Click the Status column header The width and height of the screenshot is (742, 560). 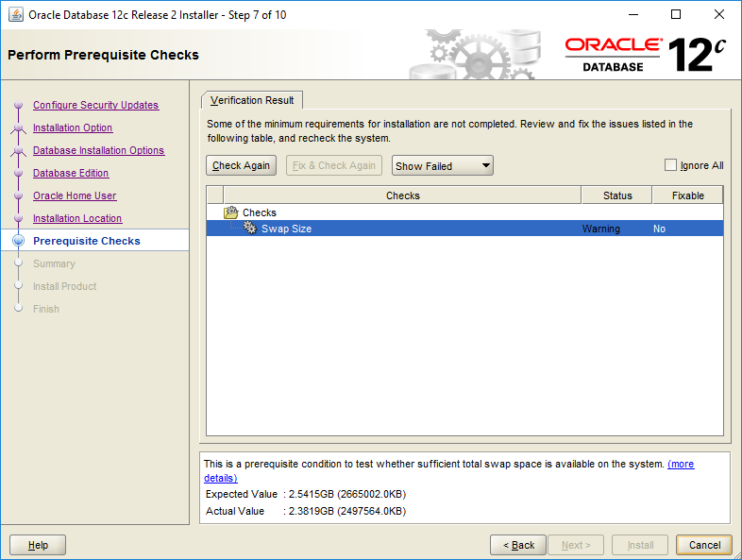click(x=617, y=195)
